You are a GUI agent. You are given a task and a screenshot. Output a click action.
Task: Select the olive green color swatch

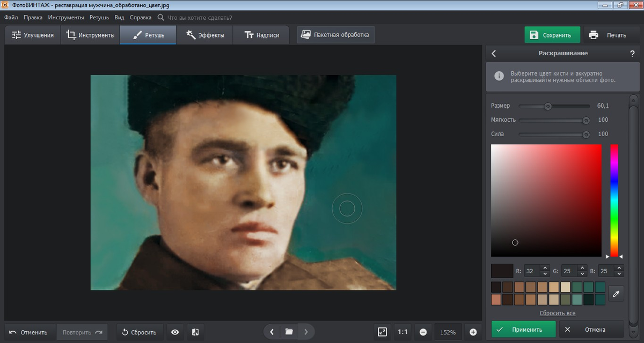pyautogui.click(x=565, y=299)
